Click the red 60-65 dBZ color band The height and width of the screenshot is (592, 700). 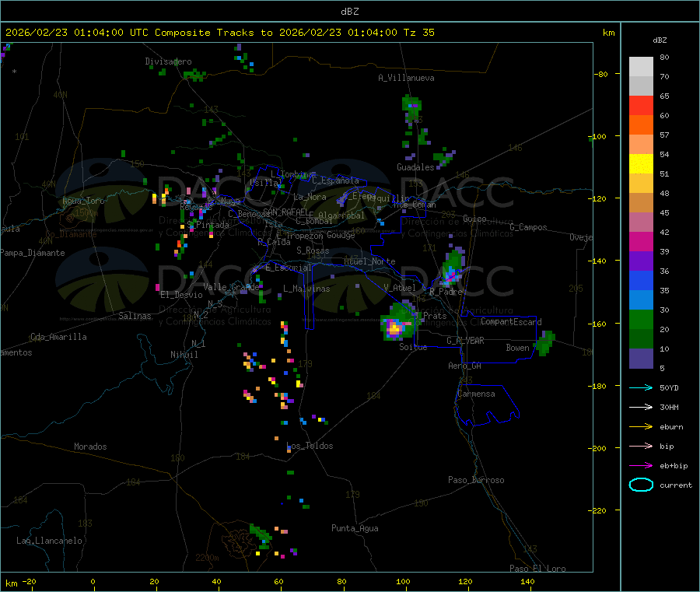(x=641, y=105)
